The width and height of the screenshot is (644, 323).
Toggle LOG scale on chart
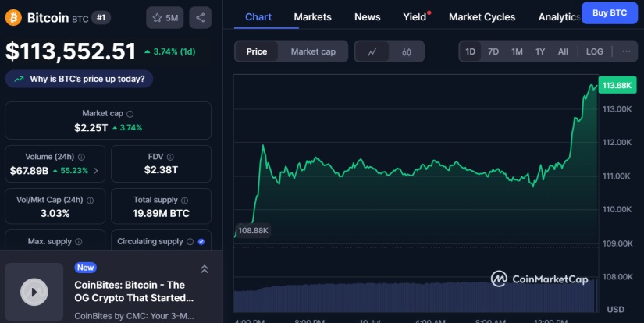point(594,51)
